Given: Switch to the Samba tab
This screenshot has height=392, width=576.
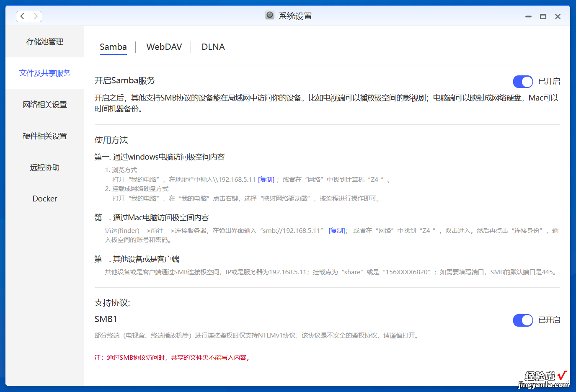Looking at the screenshot, I should pyautogui.click(x=113, y=47).
